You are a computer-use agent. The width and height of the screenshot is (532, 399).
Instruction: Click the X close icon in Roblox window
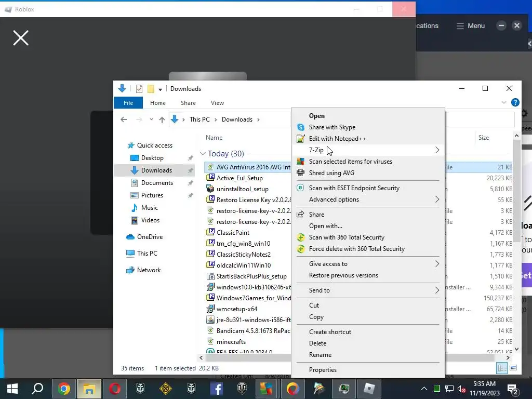(x=21, y=37)
